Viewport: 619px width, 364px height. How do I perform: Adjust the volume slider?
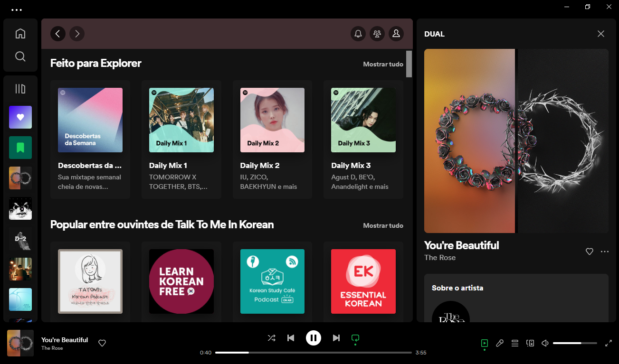click(x=575, y=343)
